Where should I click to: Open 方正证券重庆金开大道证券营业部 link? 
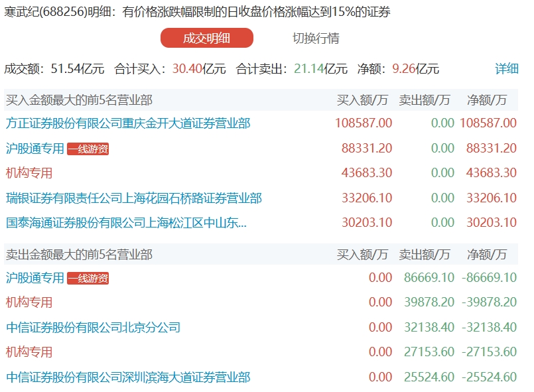tap(128, 123)
